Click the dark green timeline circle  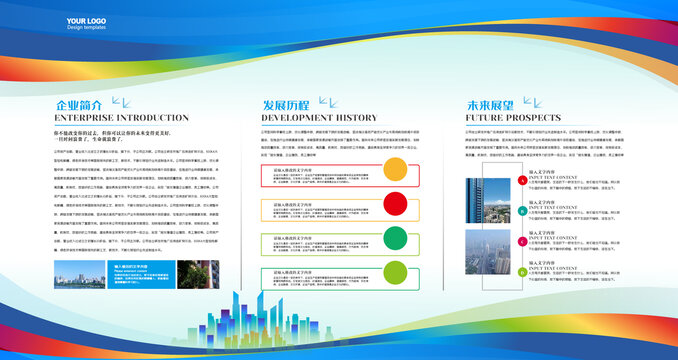click(395, 238)
